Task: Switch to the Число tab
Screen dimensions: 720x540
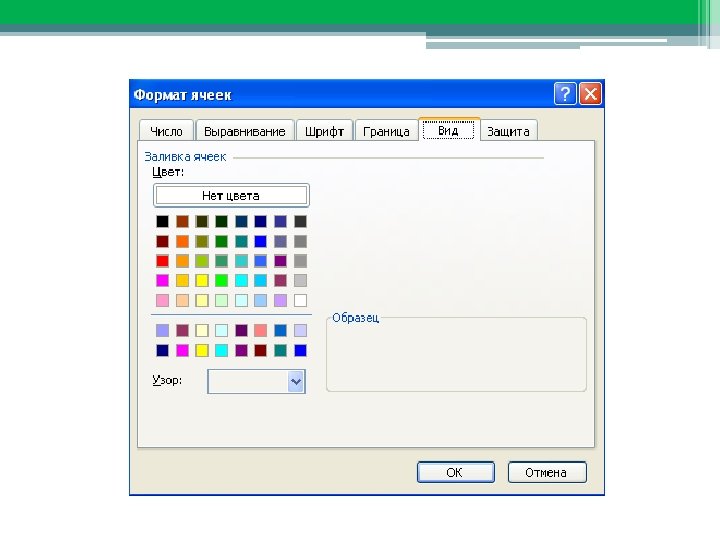Action: (x=166, y=130)
